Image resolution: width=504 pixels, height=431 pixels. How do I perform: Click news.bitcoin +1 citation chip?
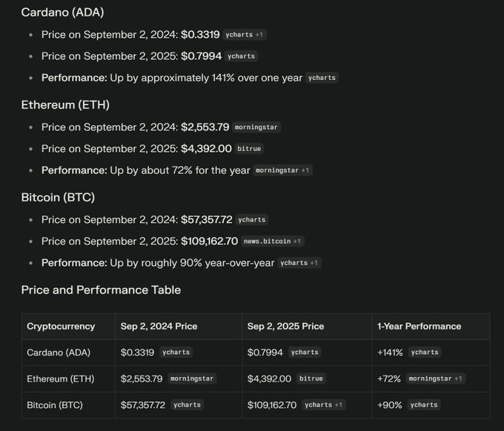(x=273, y=241)
